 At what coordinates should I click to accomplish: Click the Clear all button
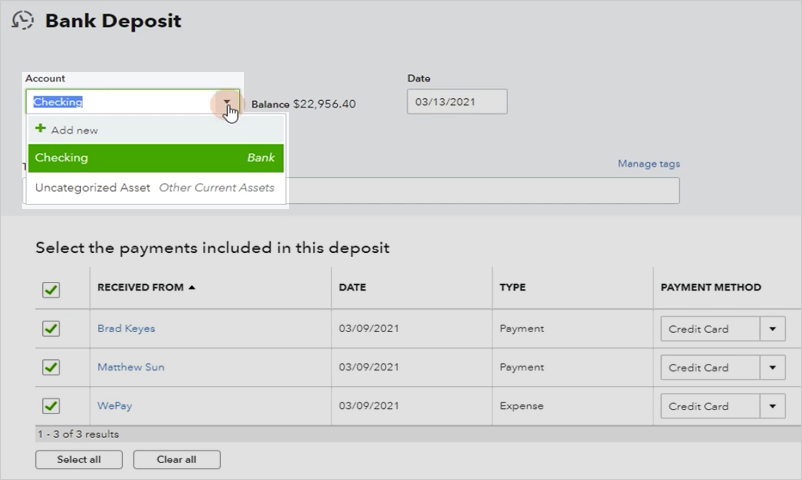coord(176,460)
